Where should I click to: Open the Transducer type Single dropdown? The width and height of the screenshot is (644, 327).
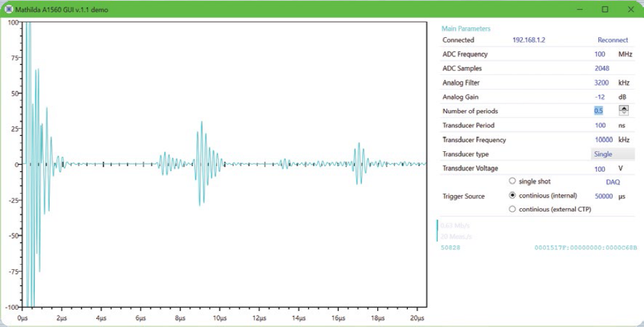[x=612, y=154]
